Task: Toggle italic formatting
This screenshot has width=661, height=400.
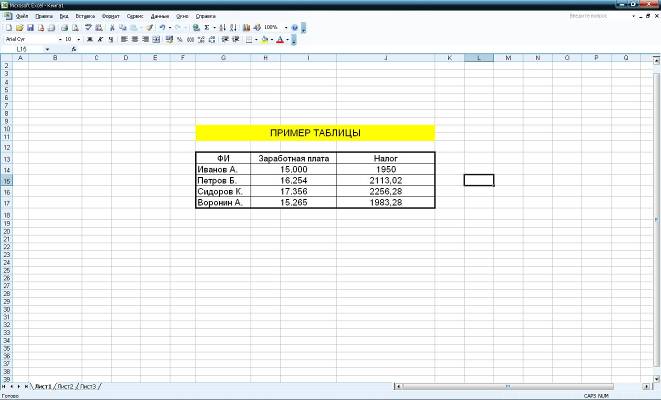Action: 100,40
